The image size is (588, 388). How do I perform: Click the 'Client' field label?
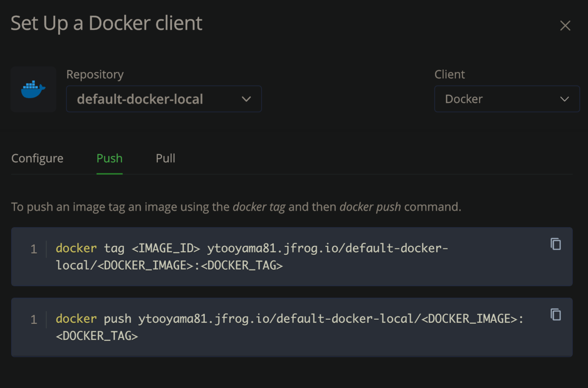pos(450,74)
